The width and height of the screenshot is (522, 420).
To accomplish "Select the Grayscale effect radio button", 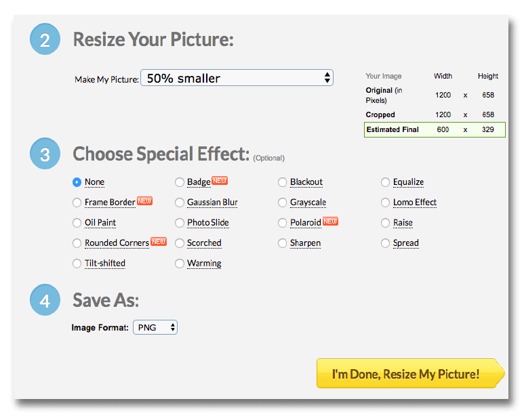I will [283, 203].
